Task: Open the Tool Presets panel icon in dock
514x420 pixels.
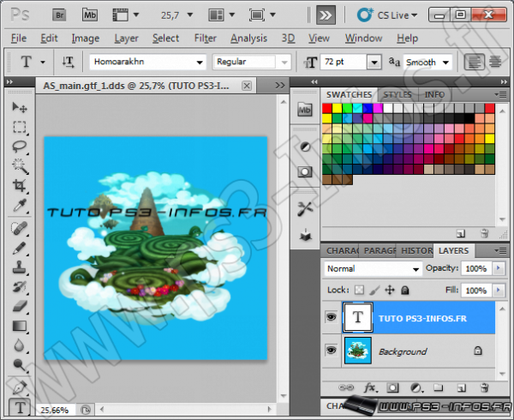Action: click(x=305, y=208)
